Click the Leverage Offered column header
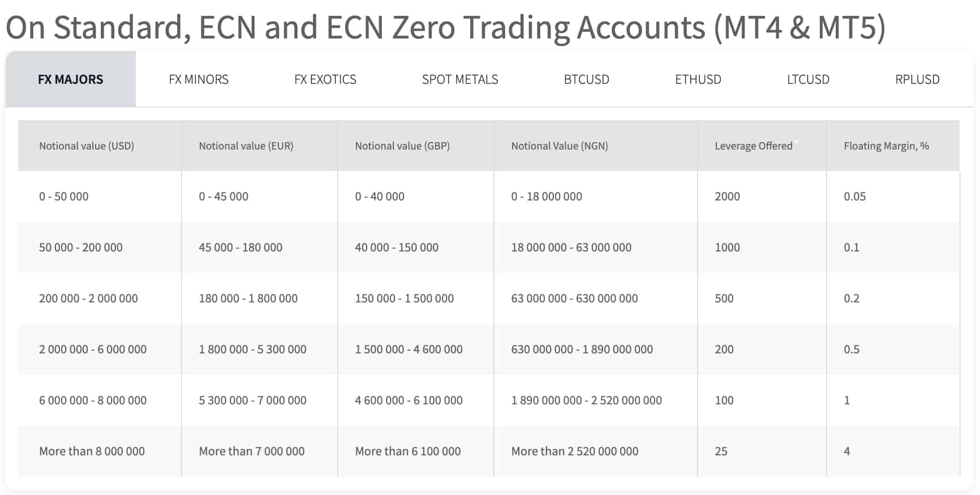 [762, 146]
